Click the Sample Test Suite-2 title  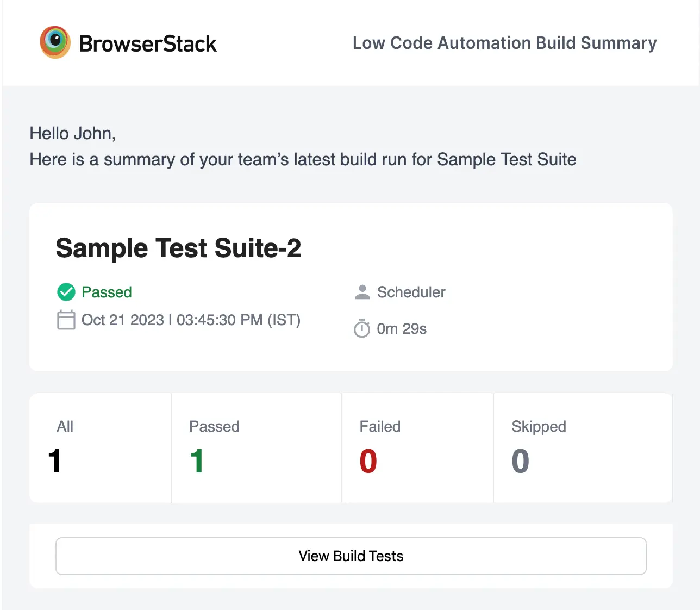coord(178,248)
